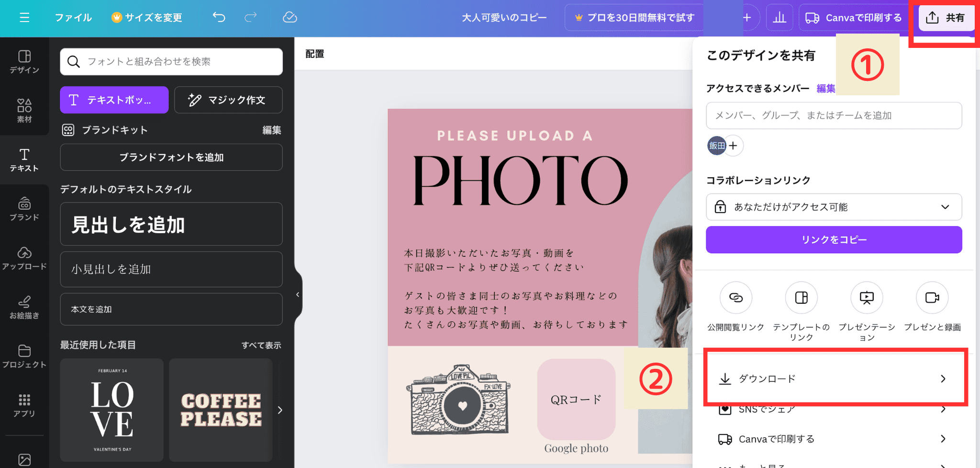Select the COFFEE PLEASE text style thumbnail

click(221, 410)
